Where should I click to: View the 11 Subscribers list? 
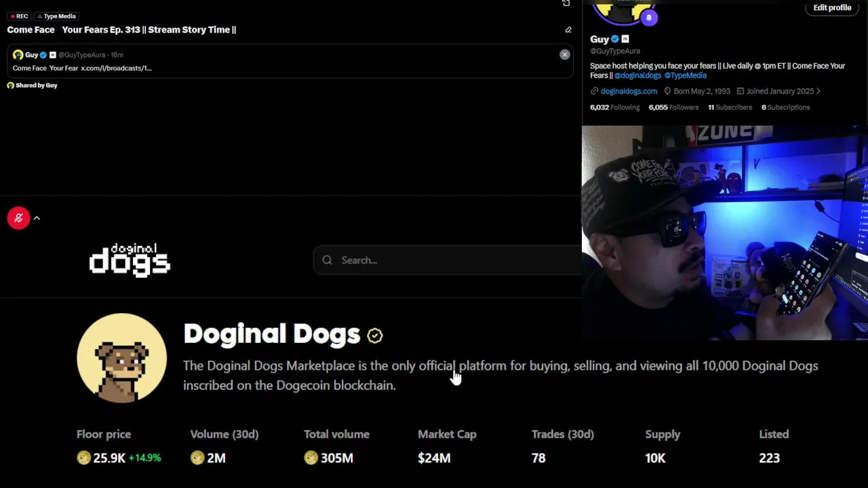(x=730, y=107)
